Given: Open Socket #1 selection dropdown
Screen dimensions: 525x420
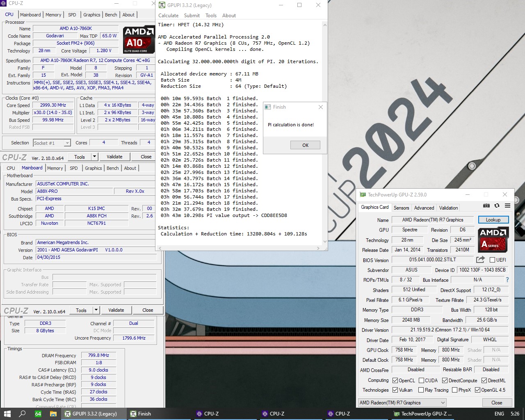Looking at the screenshot, I should (52, 143).
